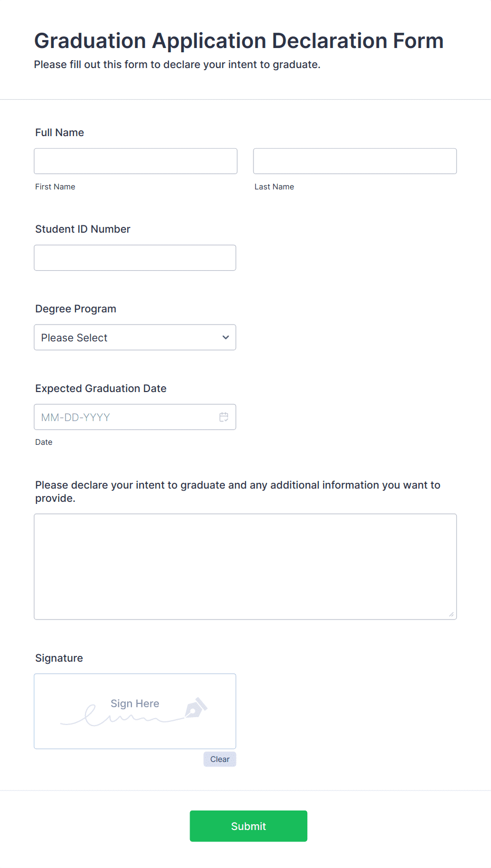Focus the First Name input field
This screenshot has width=491, height=868.
136,161
